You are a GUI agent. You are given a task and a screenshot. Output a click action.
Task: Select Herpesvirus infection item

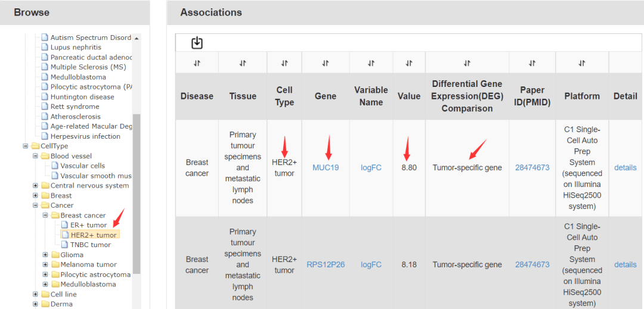point(85,136)
